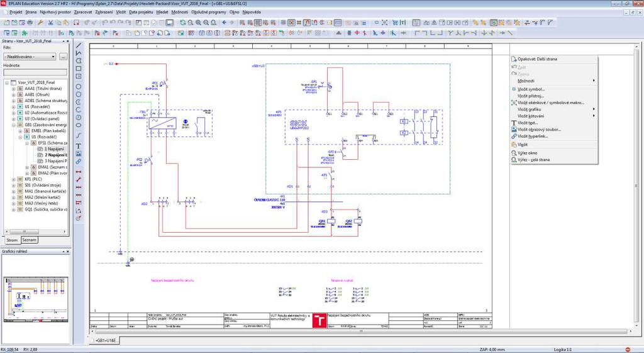Expand the U2 (Automatizace) tree node
Image resolution: width=644 pixels, height=353 pixels.
click(x=14, y=113)
